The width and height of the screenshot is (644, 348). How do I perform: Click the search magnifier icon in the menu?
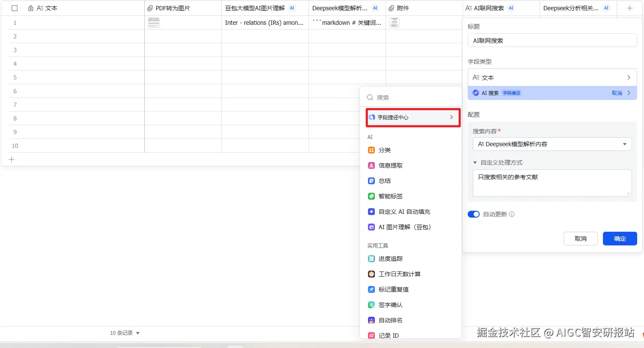coord(370,97)
